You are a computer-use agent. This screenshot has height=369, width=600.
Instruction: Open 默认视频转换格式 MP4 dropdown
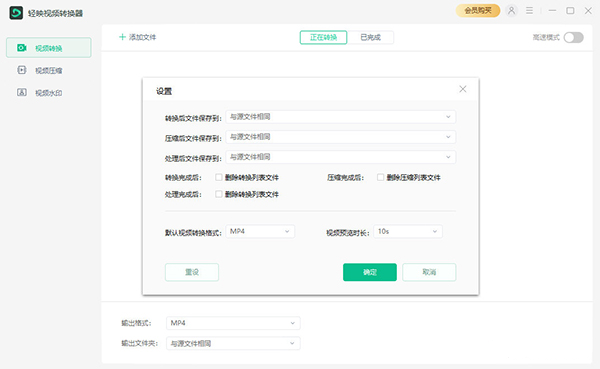coord(260,232)
